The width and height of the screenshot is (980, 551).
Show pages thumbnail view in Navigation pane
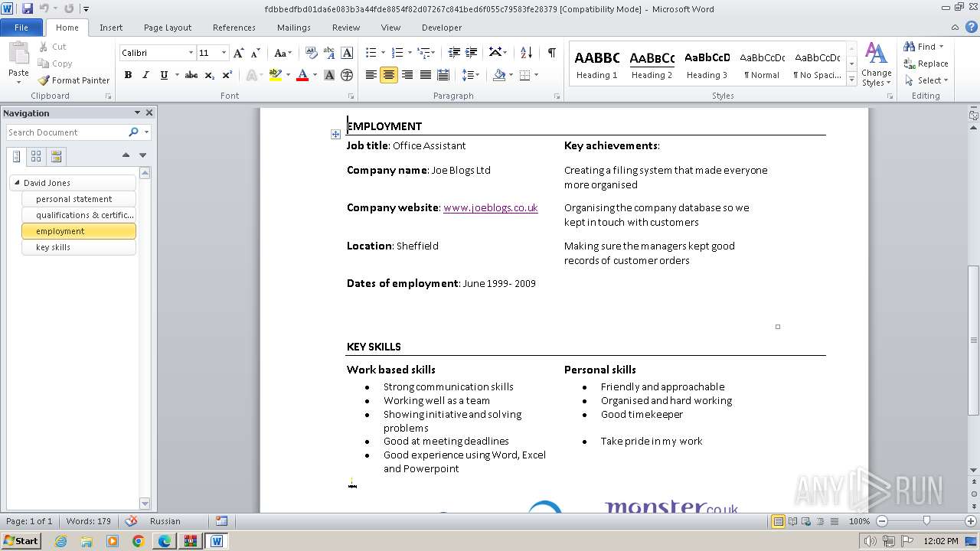(36, 156)
